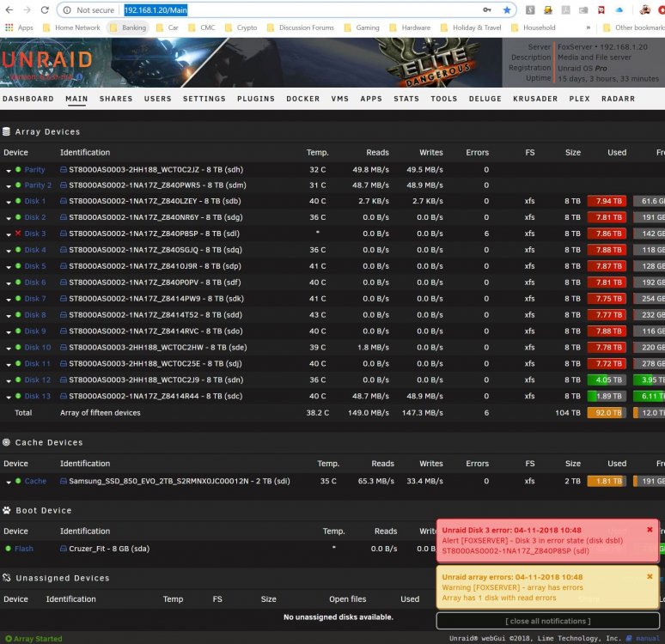The width and height of the screenshot is (665, 644).
Task: Open the Docker tab
Action: point(302,99)
